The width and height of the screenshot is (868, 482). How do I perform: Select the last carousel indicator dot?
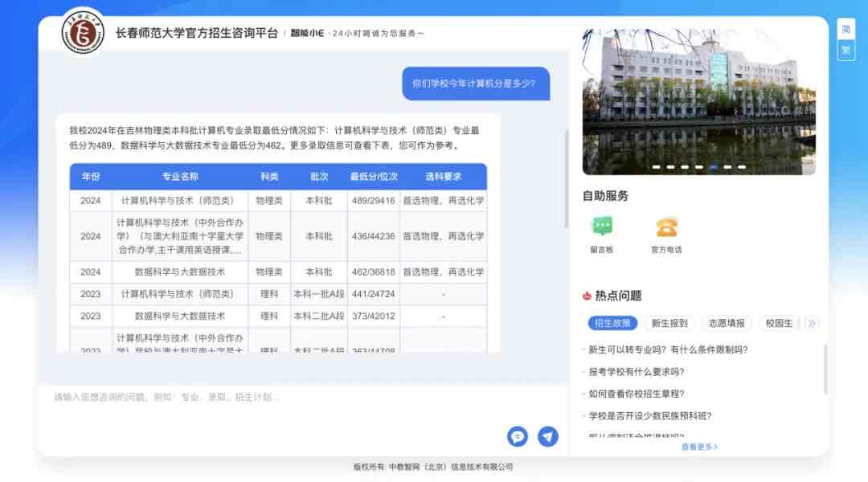pos(742,166)
